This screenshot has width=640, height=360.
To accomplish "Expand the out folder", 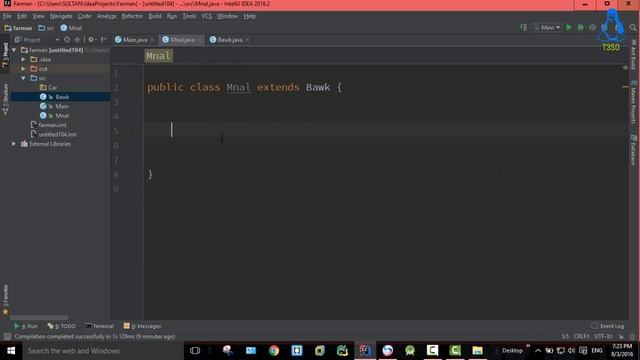I will (23, 69).
